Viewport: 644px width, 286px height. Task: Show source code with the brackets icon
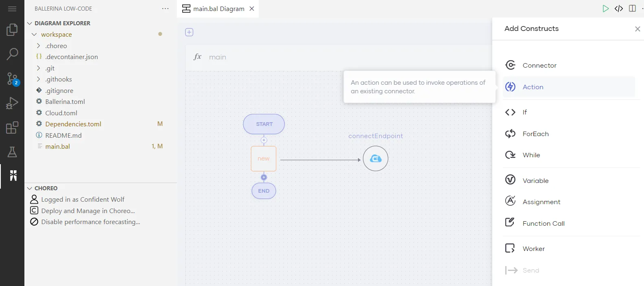(x=619, y=9)
